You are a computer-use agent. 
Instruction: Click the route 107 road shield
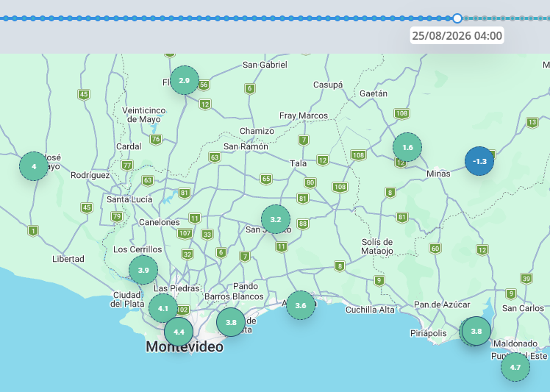tap(185, 233)
